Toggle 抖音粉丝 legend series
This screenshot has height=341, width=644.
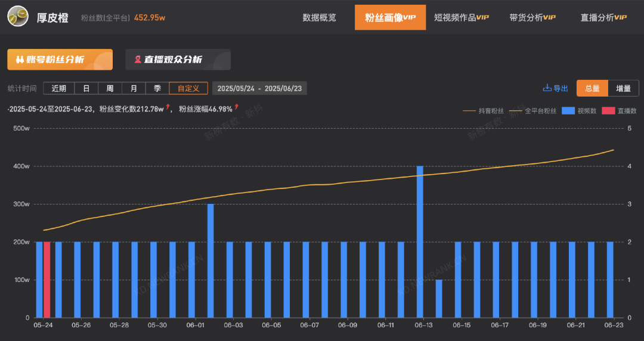point(484,111)
